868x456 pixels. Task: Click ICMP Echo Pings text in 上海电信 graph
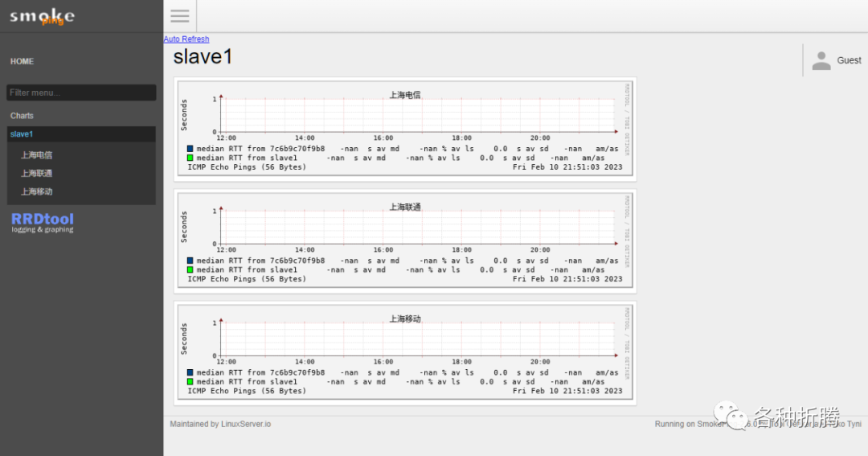pos(247,167)
